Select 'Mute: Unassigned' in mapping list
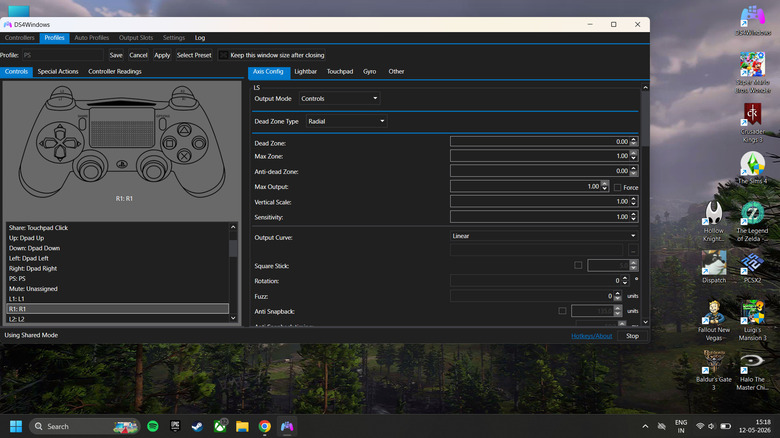This screenshot has width=780, height=438. (117, 289)
